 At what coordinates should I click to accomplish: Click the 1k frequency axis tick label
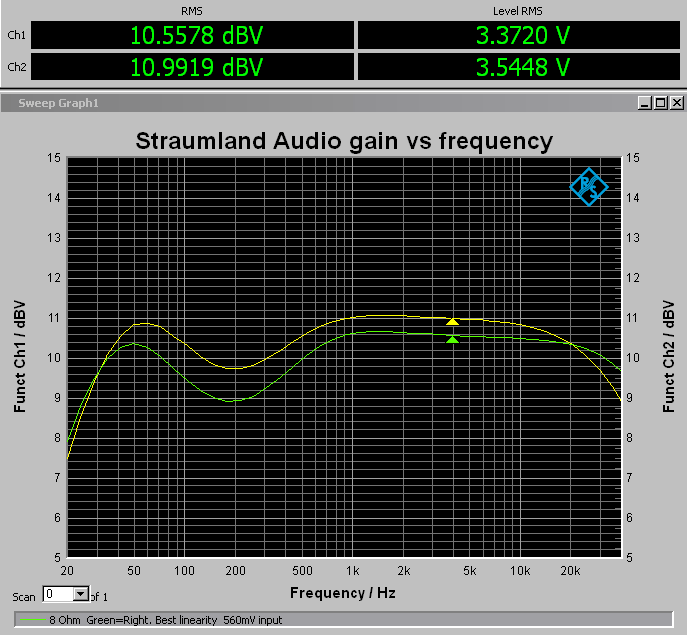353,571
